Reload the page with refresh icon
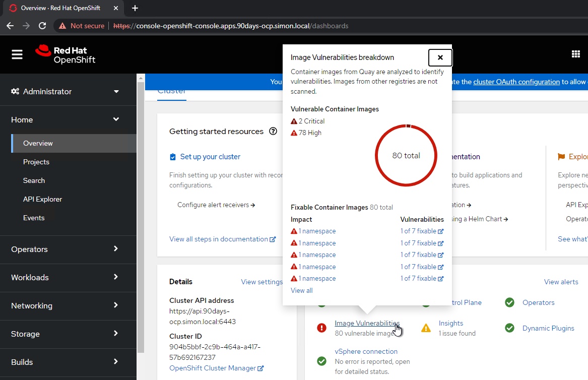The image size is (588, 380). pos(42,26)
